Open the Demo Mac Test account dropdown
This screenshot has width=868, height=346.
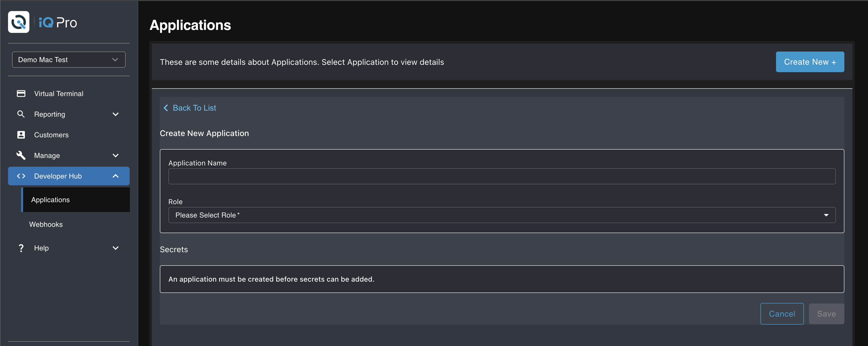[69, 60]
